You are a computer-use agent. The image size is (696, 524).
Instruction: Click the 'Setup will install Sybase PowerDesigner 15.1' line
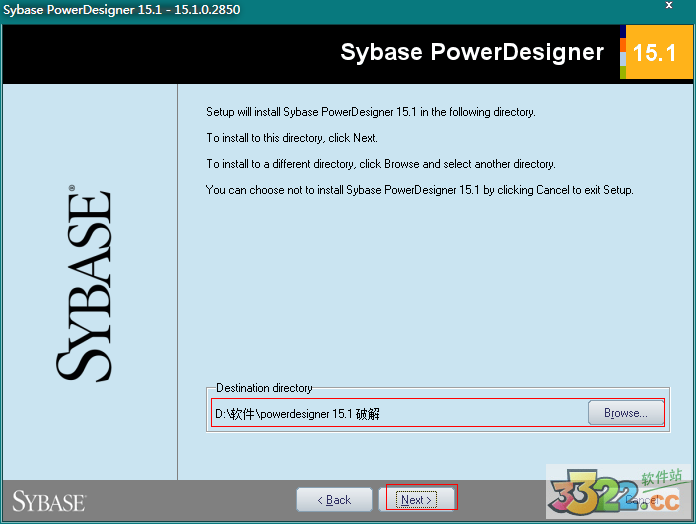(x=371, y=112)
